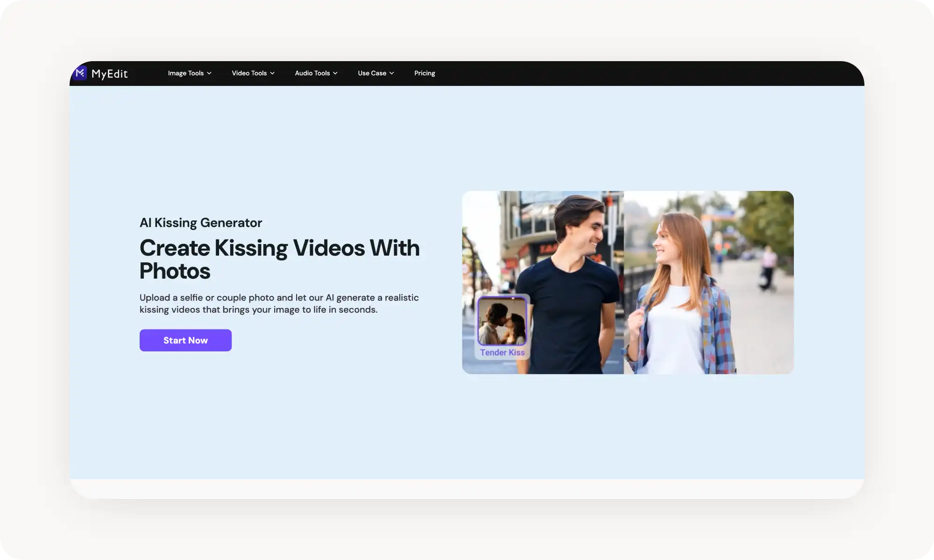Screen dimensions: 934x560
Task: Expand the Audio Tools navigation dropdown
Action: click(x=316, y=73)
